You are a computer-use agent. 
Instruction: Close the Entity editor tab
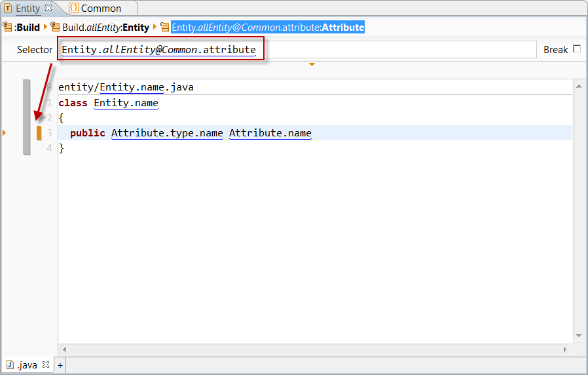click(48, 8)
